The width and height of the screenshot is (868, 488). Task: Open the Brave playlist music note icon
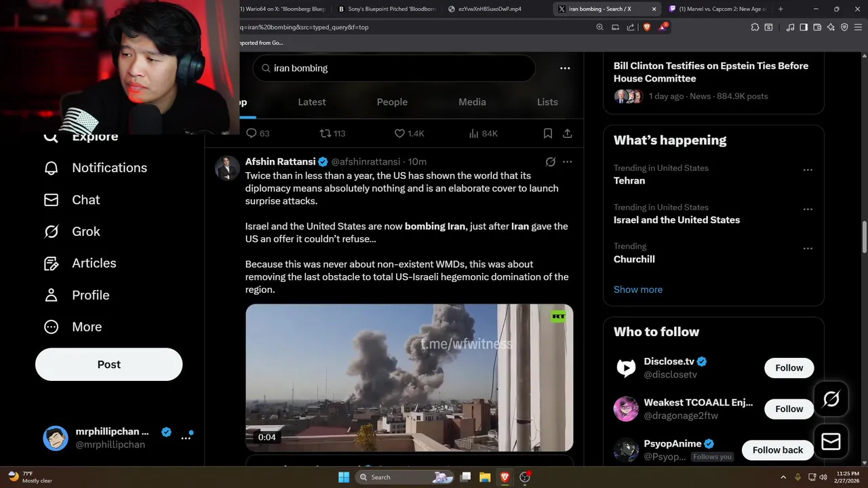click(x=790, y=27)
